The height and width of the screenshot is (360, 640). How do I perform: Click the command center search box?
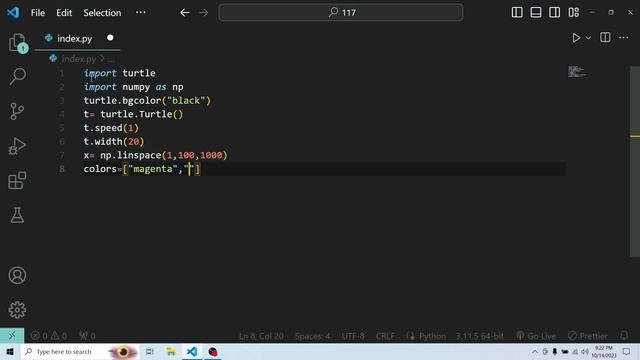pyautogui.click(x=341, y=13)
